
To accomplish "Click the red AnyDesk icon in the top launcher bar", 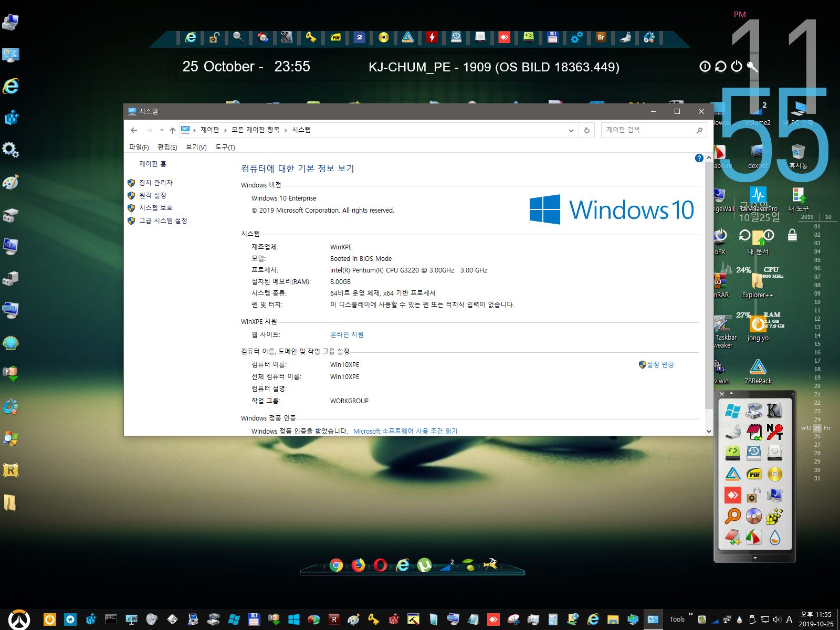I will coord(504,37).
